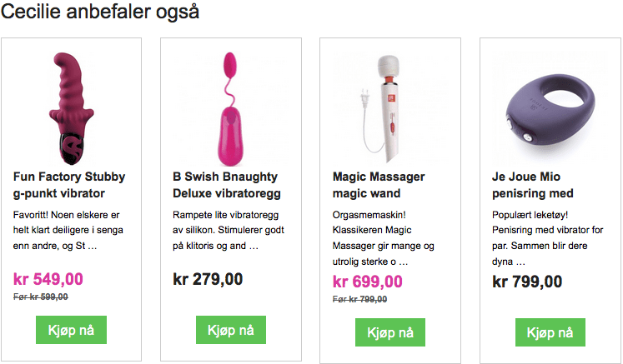Click the kr 799,00 price text
623x364 pixels.
pyautogui.click(x=527, y=282)
